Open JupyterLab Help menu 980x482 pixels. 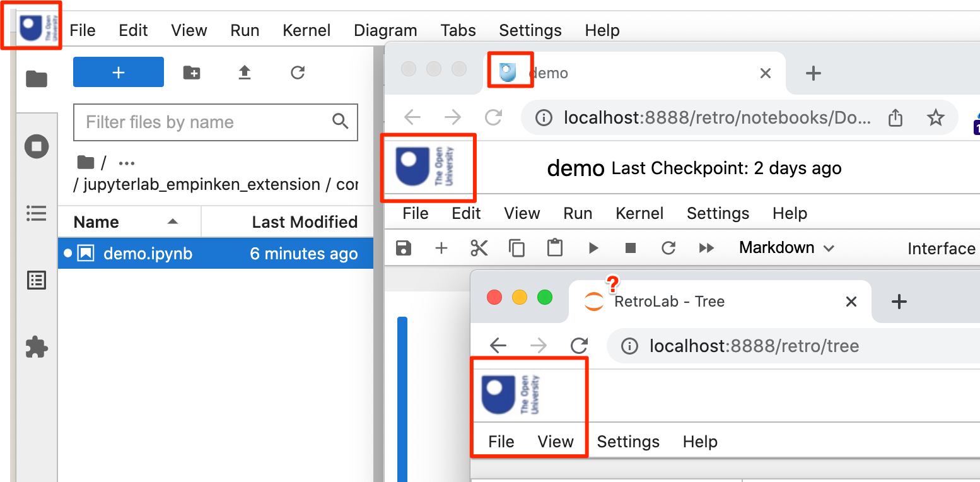coord(602,30)
